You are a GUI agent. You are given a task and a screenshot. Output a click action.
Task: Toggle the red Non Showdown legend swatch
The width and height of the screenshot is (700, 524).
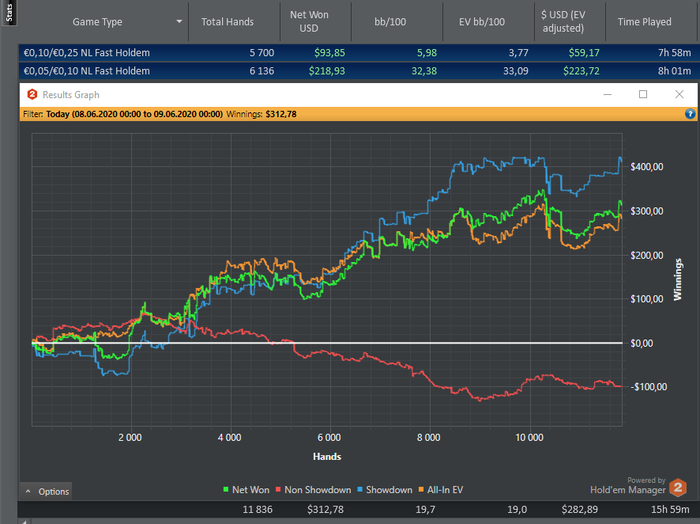click(278, 490)
